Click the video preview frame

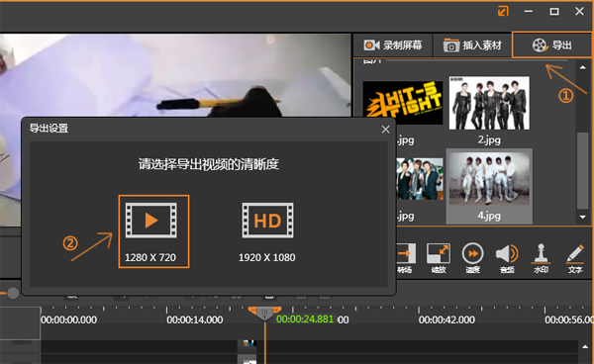click(175, 76)
